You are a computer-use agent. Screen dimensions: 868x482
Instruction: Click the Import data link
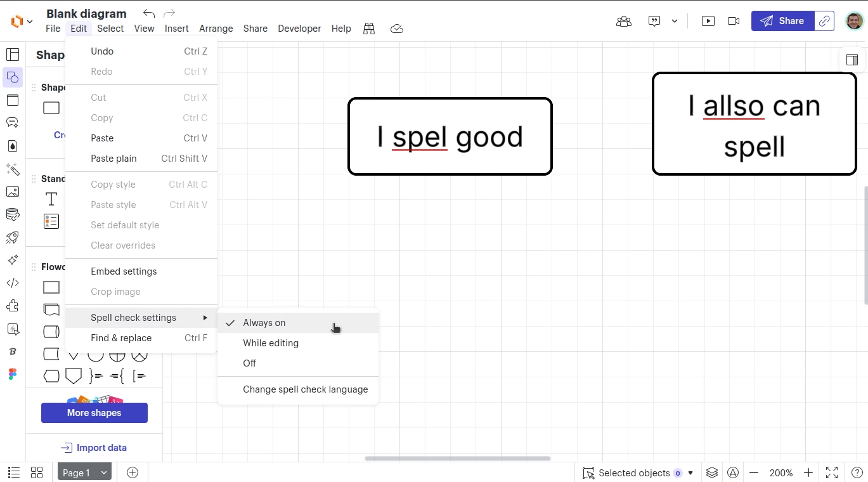click(94, 448)
